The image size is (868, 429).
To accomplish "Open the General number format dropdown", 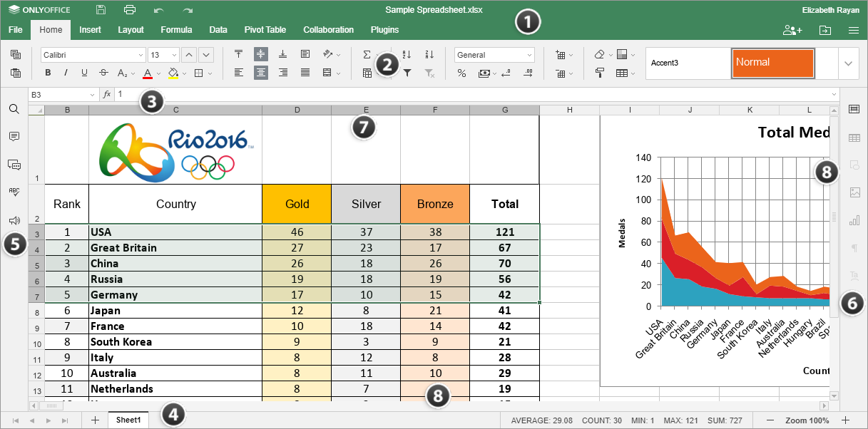I will [x=494, y=55].
